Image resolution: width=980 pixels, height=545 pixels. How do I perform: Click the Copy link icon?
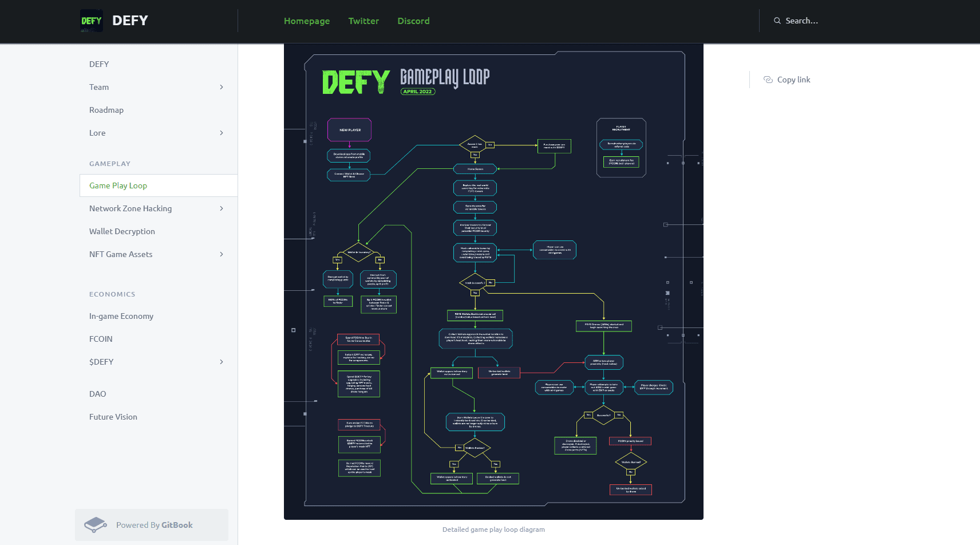point(768,80)
